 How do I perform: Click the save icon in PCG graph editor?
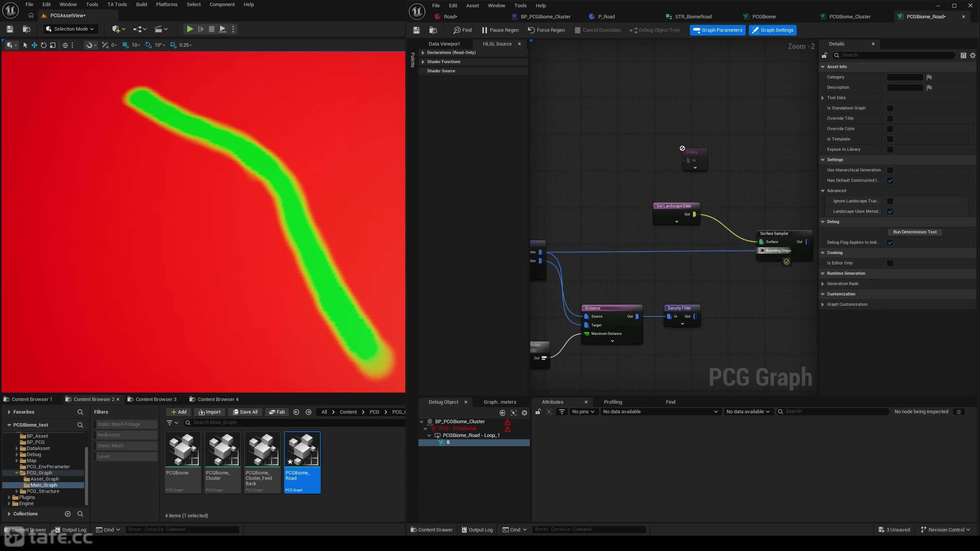(x=416, y=30)
